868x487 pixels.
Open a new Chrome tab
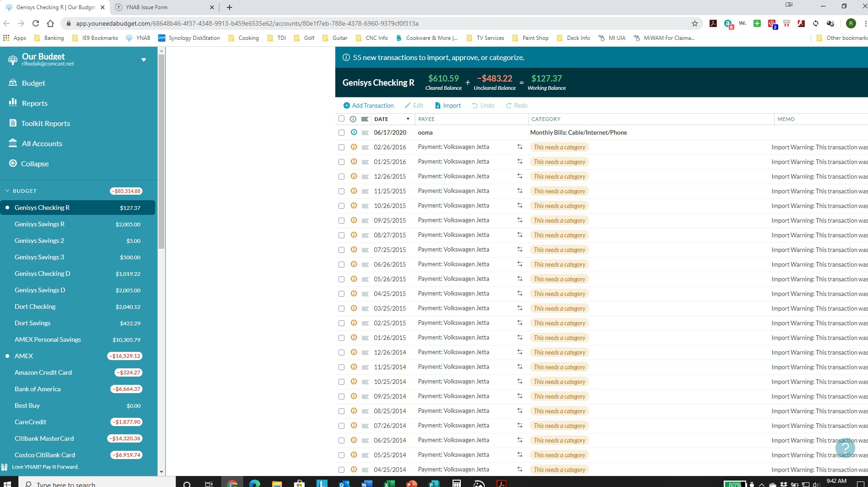[x=229, y=7]
